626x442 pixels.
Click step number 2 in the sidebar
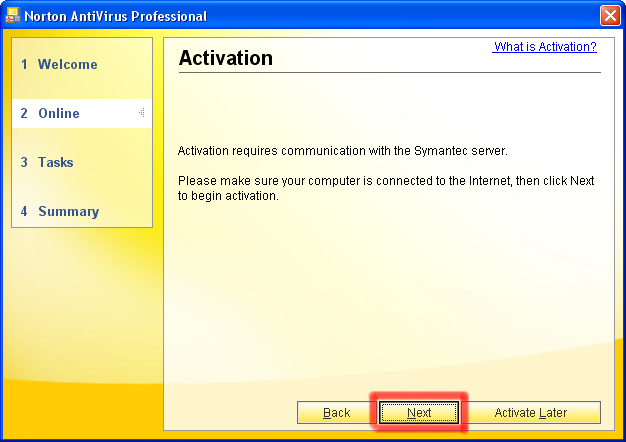[24, 114]
